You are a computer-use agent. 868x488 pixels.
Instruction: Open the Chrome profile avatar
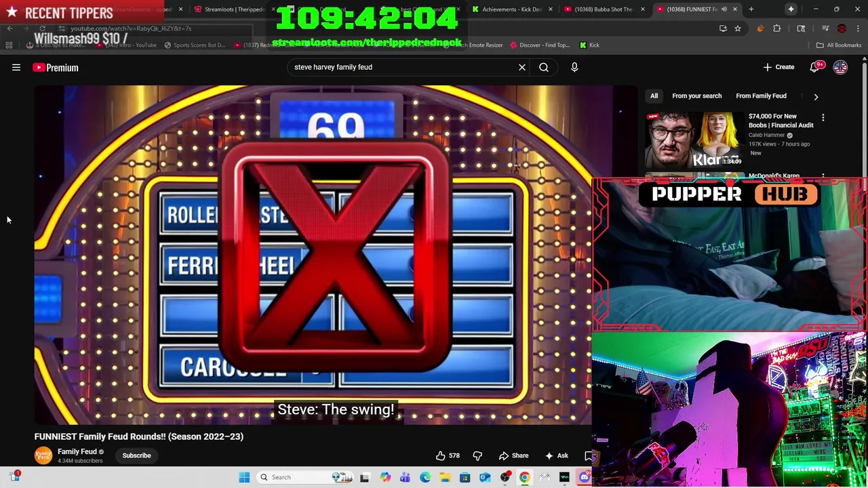coord(842,28)
